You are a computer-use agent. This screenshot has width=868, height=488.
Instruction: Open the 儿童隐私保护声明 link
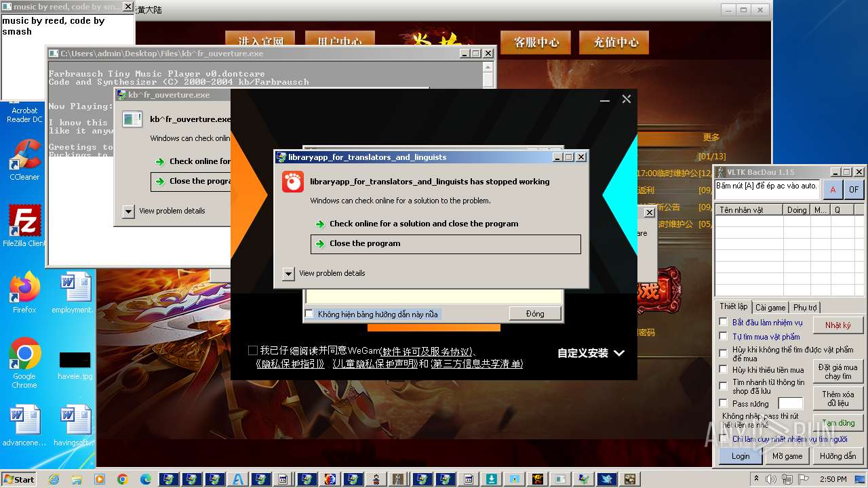pos(375,364)
